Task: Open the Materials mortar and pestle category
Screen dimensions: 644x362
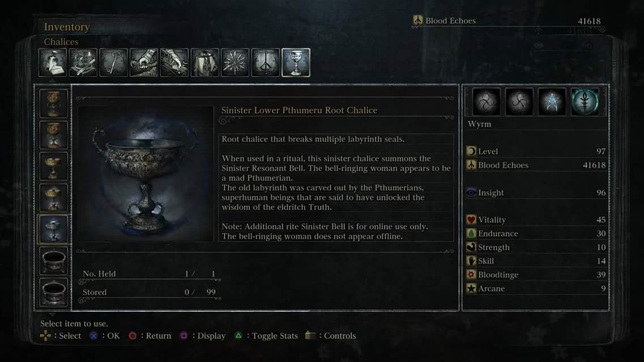Action: tap(83, 62)
